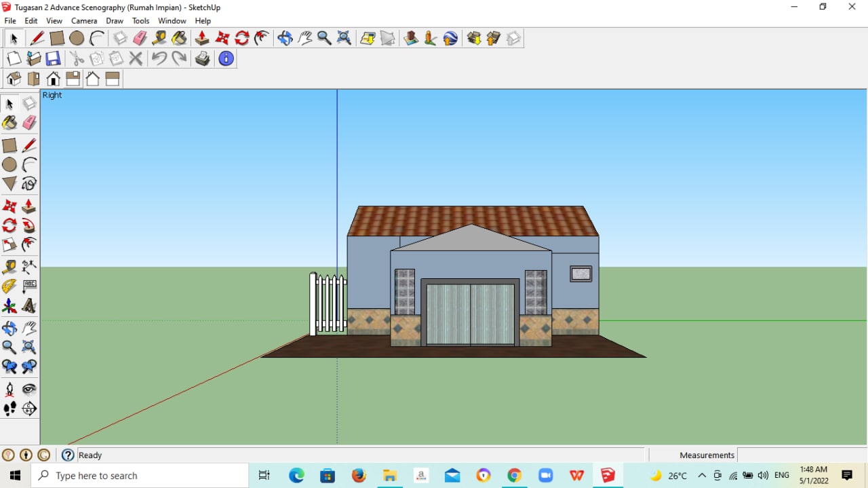Open the ENG language selector in taskbar
The width and height of the screenshot is (868, 488).
click(x=781, y=476)
